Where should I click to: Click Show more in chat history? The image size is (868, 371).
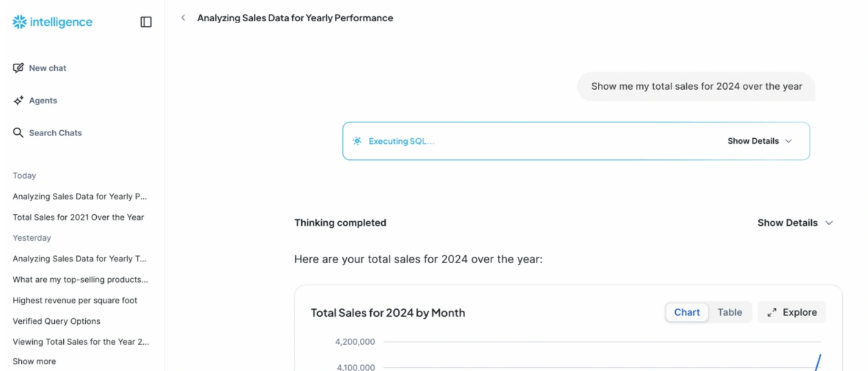(34, 361)
